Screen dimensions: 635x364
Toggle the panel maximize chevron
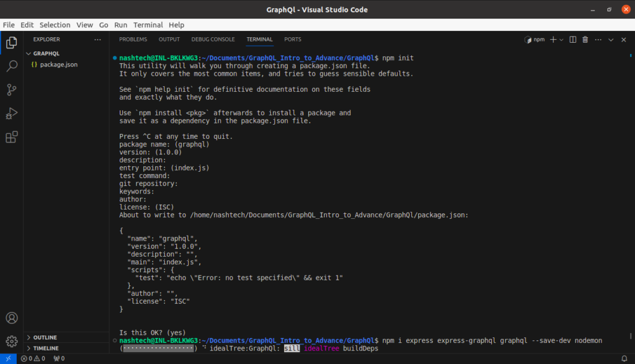point(611,39)
